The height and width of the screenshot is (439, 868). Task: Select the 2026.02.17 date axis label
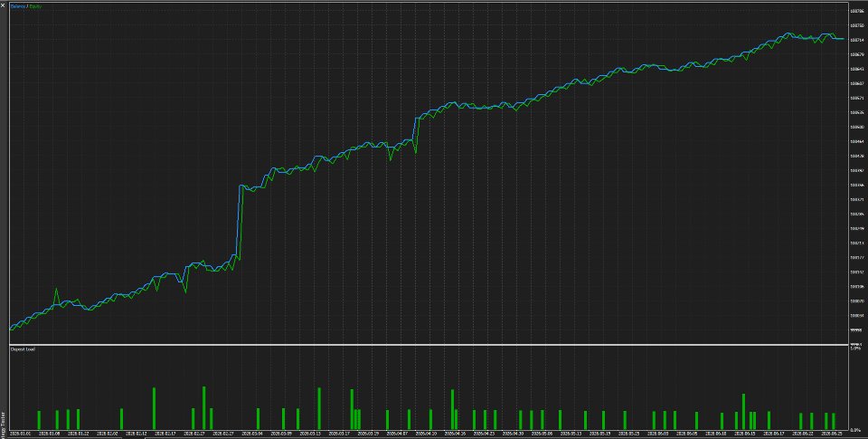pos(165,434)
